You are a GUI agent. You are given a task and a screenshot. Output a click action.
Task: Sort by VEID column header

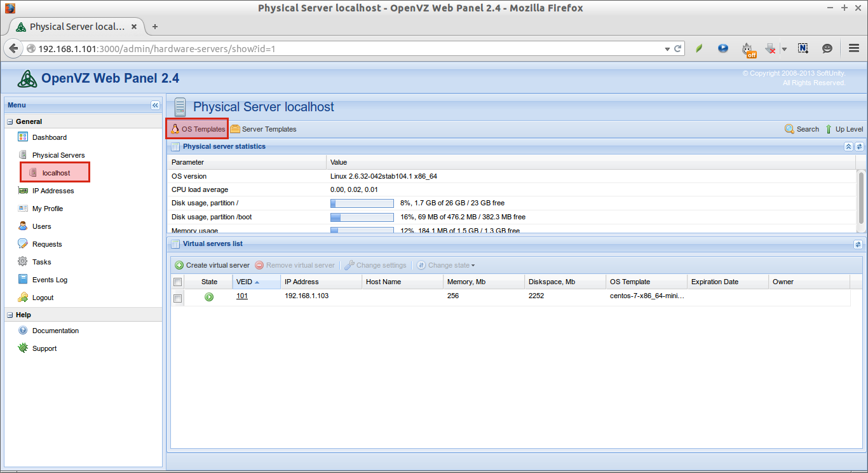coord(256,282)
